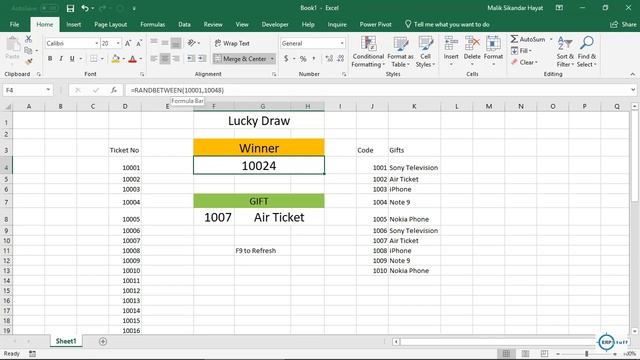Click the Increase Indent icon

pyautogui.click(x=202, y=59)
